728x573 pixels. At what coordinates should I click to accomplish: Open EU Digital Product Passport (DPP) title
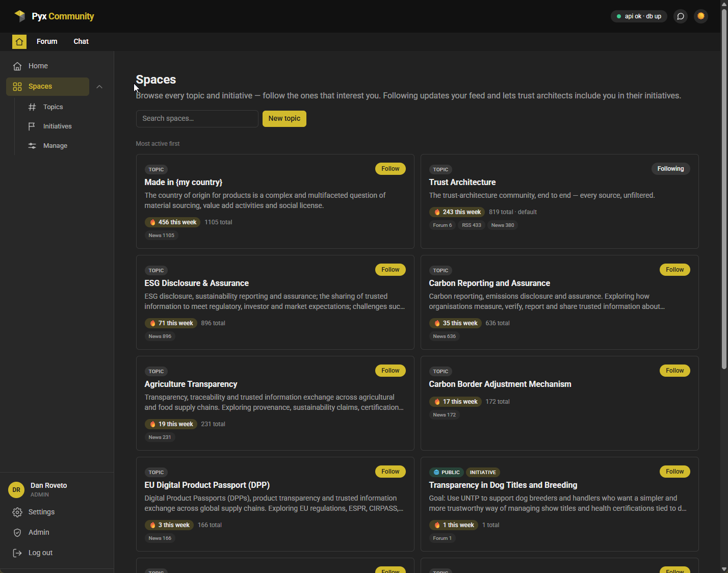[207, 485]
